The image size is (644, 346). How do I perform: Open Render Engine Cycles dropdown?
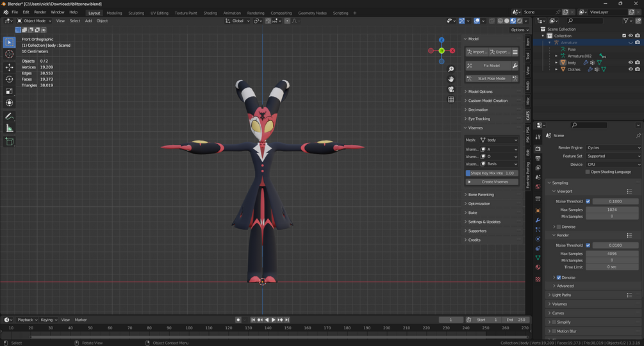[x=613, y=148]
